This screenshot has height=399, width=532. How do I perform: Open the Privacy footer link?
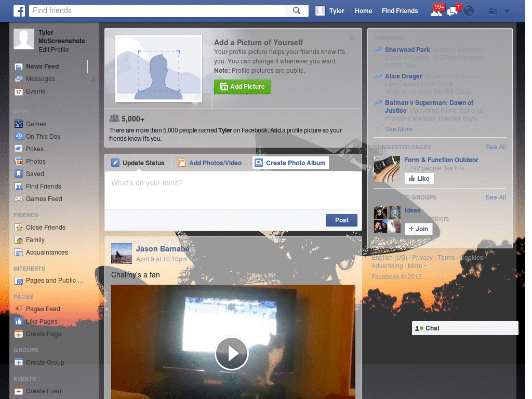coord(422,258)
